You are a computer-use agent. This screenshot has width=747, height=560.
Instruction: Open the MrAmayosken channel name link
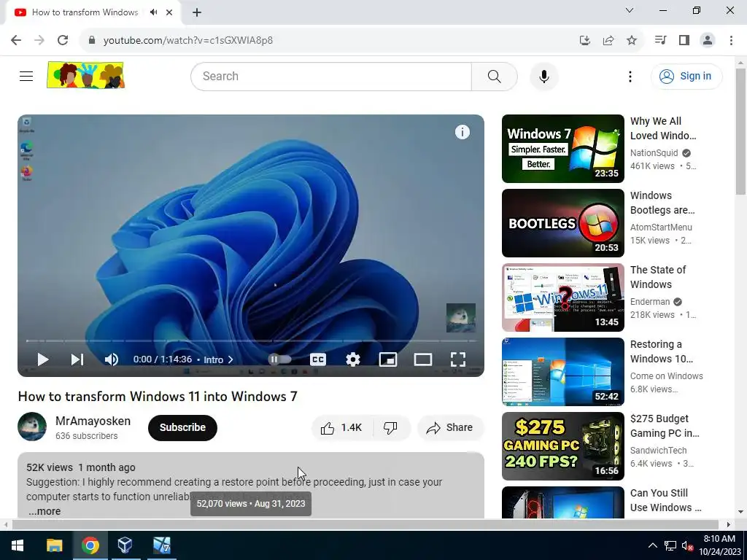coord(93,421)
